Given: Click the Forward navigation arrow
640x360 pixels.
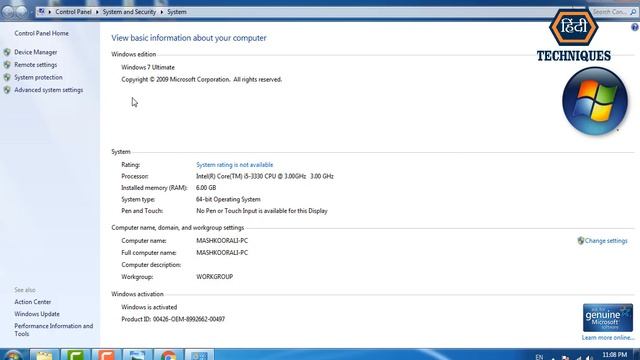Looking at the screenshot, I should [22, 12].
